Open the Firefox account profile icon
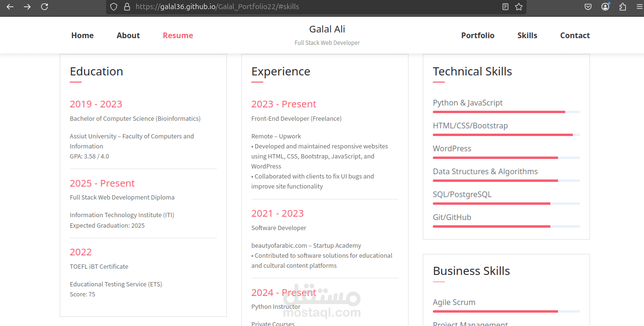This screenshot has width=644, height=326. coord(605,7)
